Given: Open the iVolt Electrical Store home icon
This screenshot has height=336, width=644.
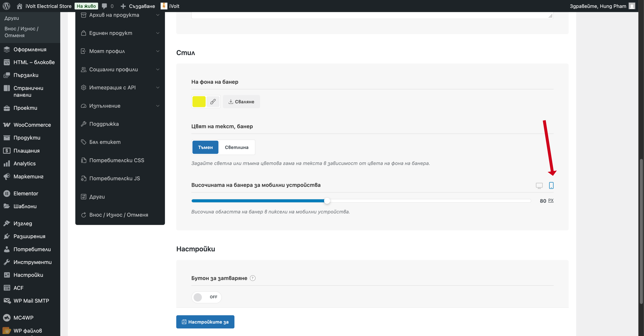Looking at the screenshot, I should [19, 6].
